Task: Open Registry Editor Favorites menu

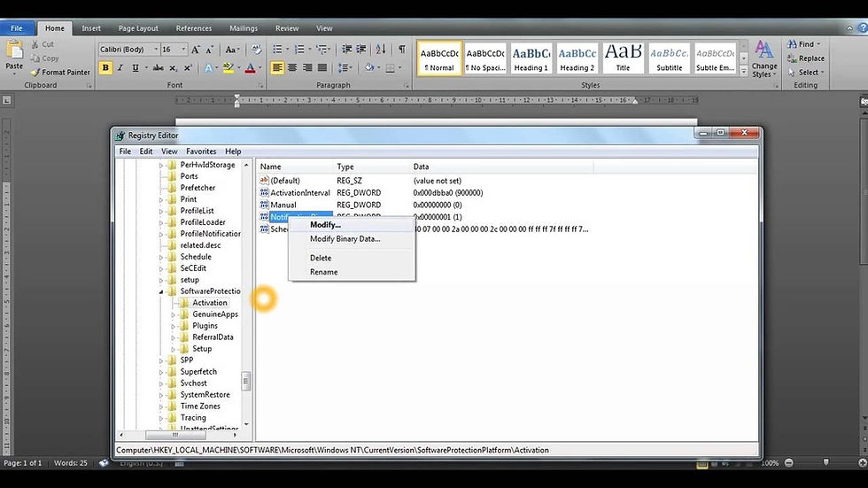Action: [x=201, y=151]
